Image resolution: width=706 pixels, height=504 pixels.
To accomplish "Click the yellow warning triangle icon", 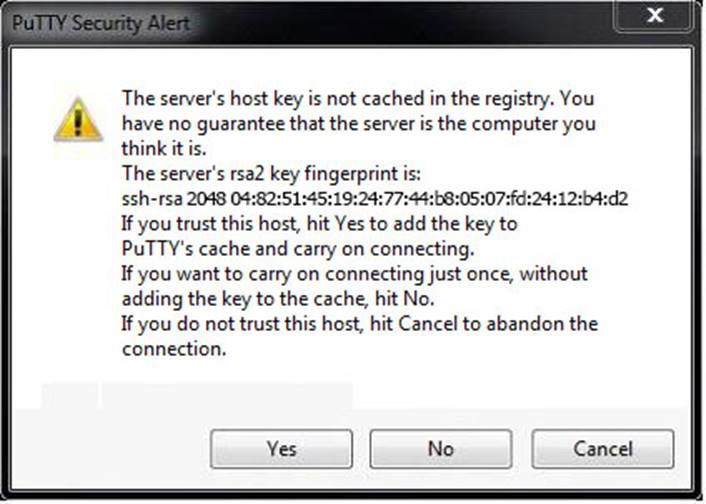I will tap(79, 119).
